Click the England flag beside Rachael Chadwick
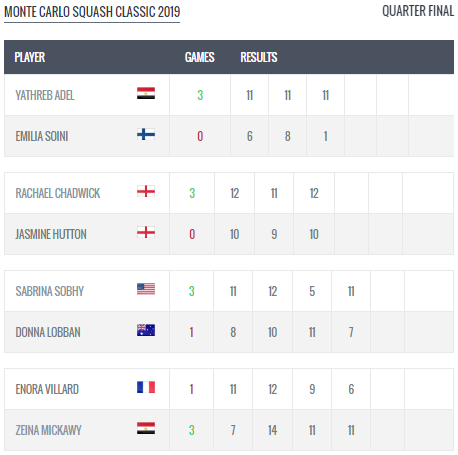The image size is (458, 455). [146, 191]
